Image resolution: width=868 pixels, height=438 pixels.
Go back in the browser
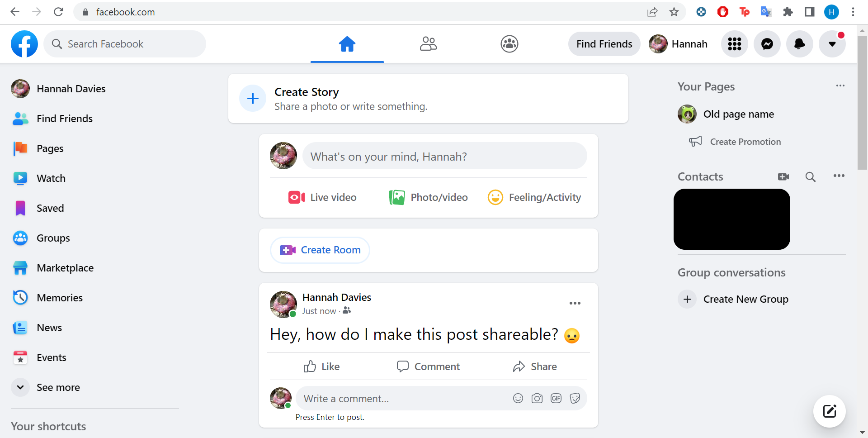[15, 12]
